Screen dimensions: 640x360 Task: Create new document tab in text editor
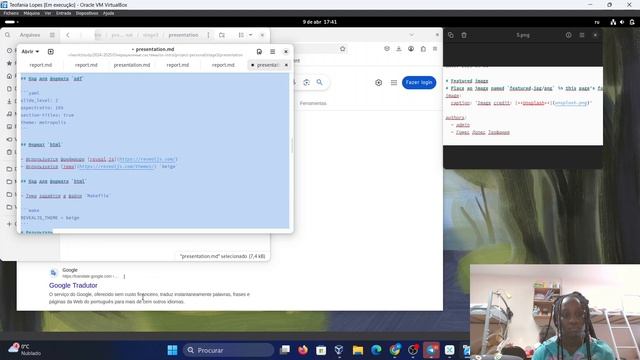coord(51,52)
